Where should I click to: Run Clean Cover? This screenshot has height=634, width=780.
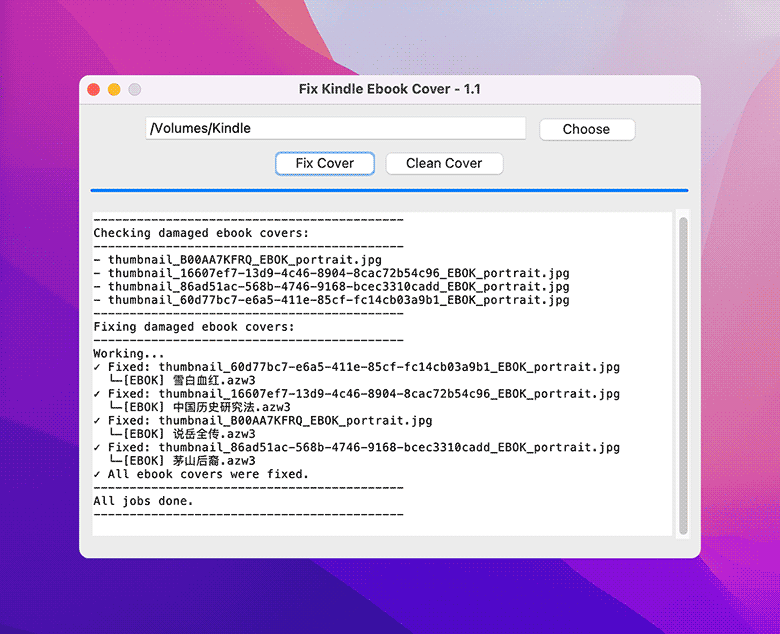point(444,164)
